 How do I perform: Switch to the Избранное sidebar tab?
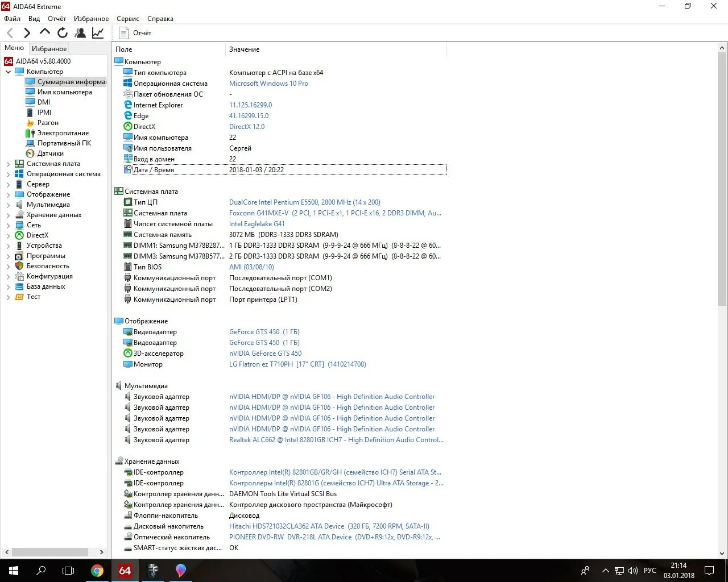tap(49, 49)
